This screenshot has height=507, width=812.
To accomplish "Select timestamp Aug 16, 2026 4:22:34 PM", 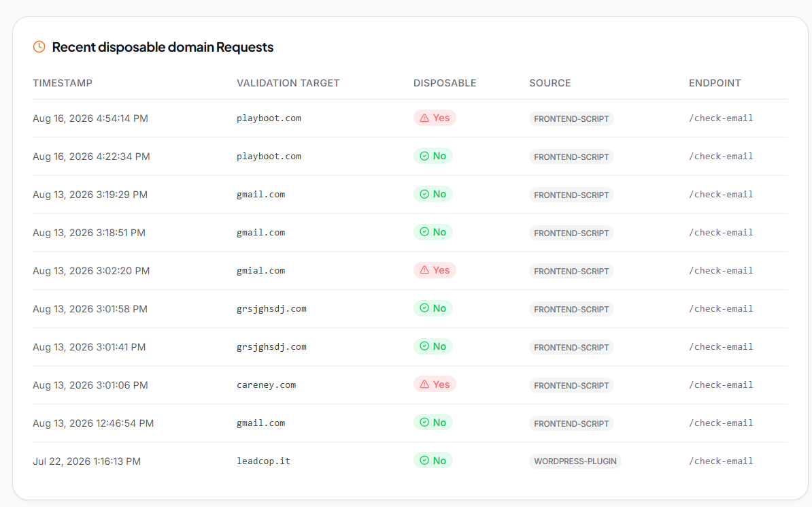I will [x=91, y=157].
